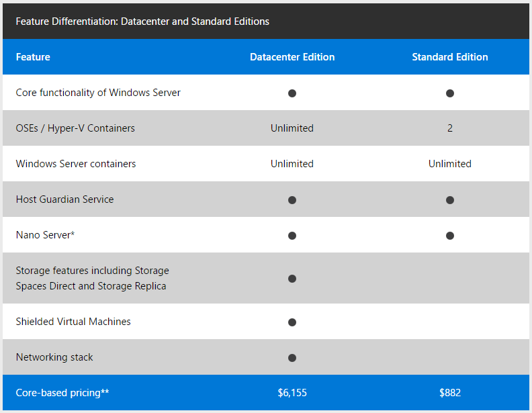Click Datacenter 'Unlimited' for Windows Server containers
The height and width of the screenshot is (413, 532).
click(x=292, y=164)
